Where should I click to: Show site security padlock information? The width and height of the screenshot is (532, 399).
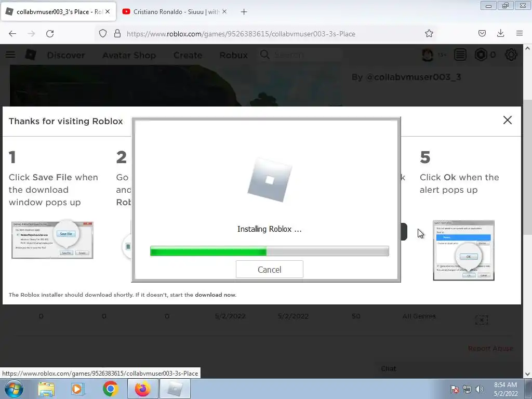point(117,34)
